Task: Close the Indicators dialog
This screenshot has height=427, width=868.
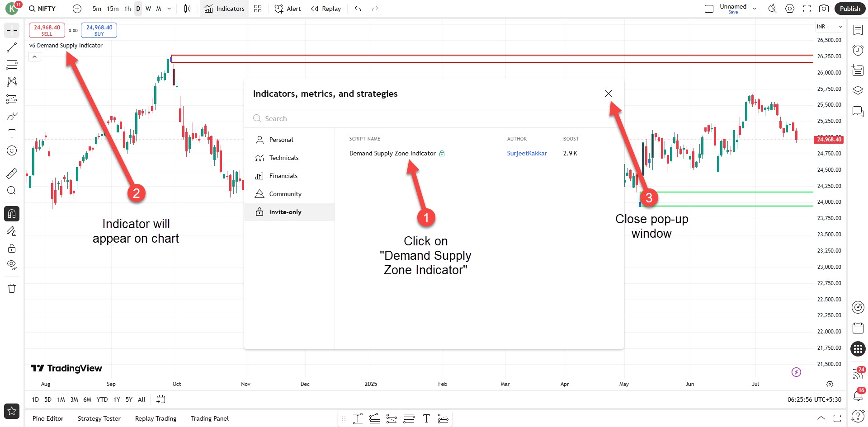Action: pos(609,94)
